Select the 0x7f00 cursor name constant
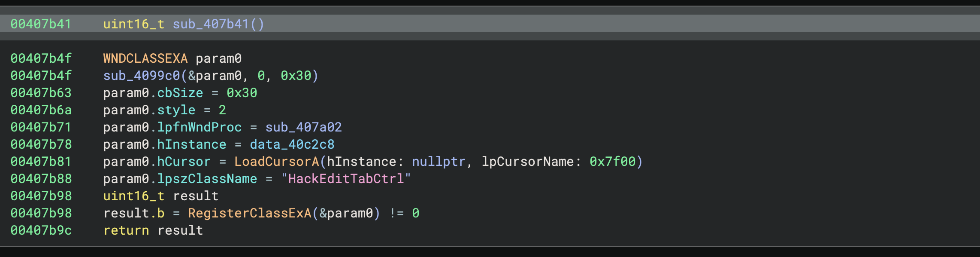The image size is (980, 257). point(613,162)
